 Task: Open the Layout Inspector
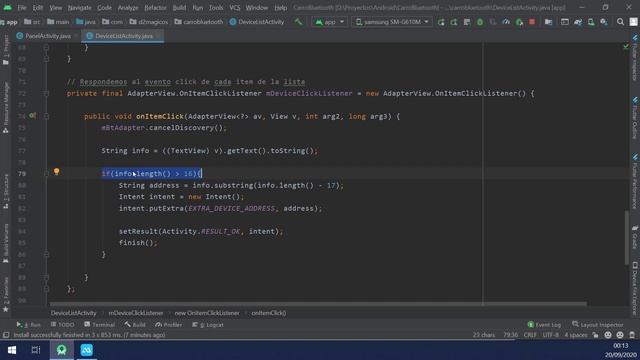(x=598, y=325)
